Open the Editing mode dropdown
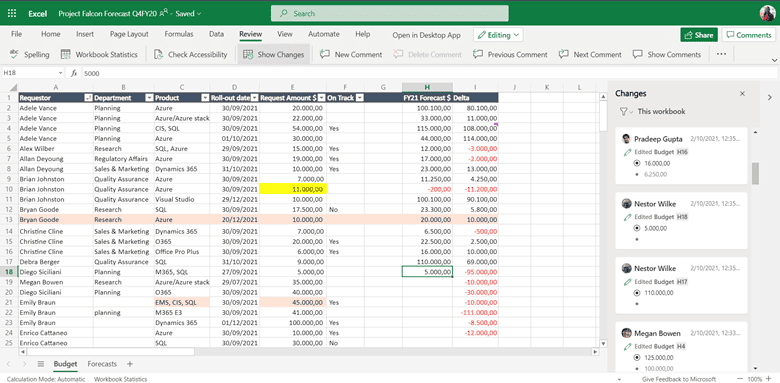The image size is (780, 383). (x=498, y=35)
